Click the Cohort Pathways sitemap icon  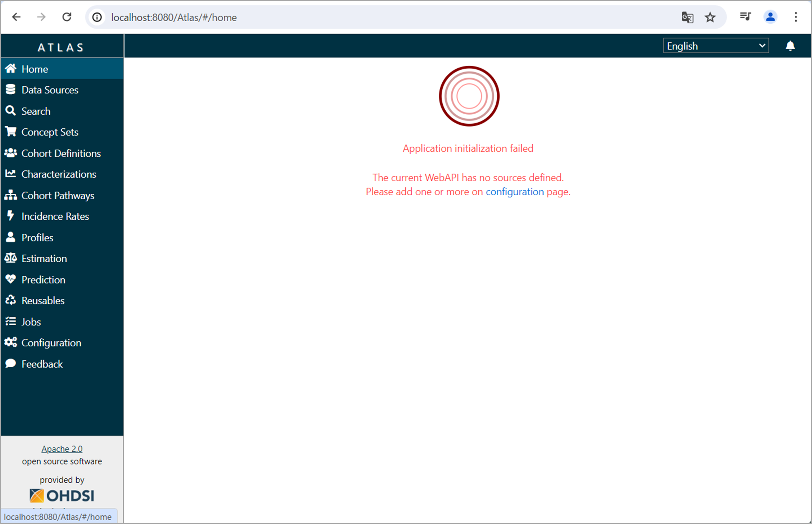pos(11,195)
